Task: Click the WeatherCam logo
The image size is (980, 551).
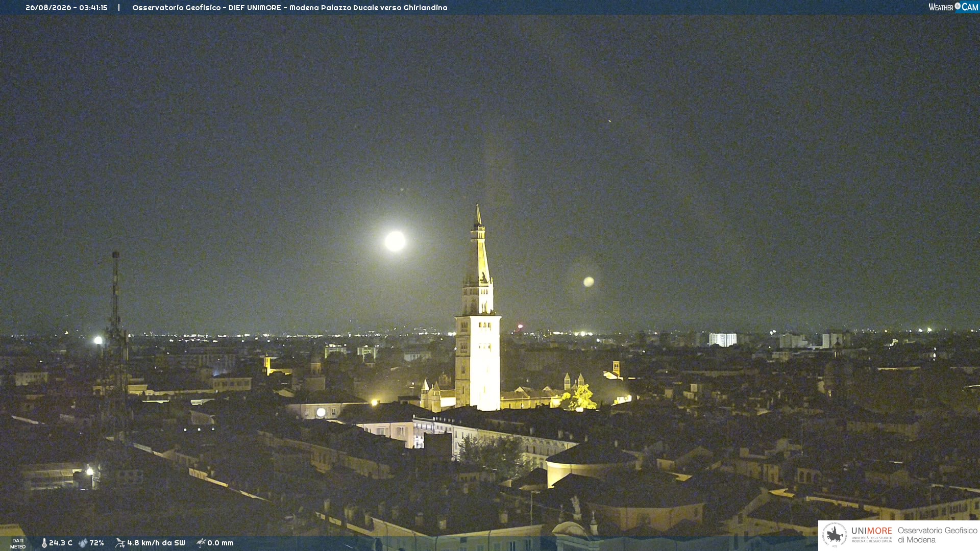Action: pyautogui.click(x=953, y=7)
